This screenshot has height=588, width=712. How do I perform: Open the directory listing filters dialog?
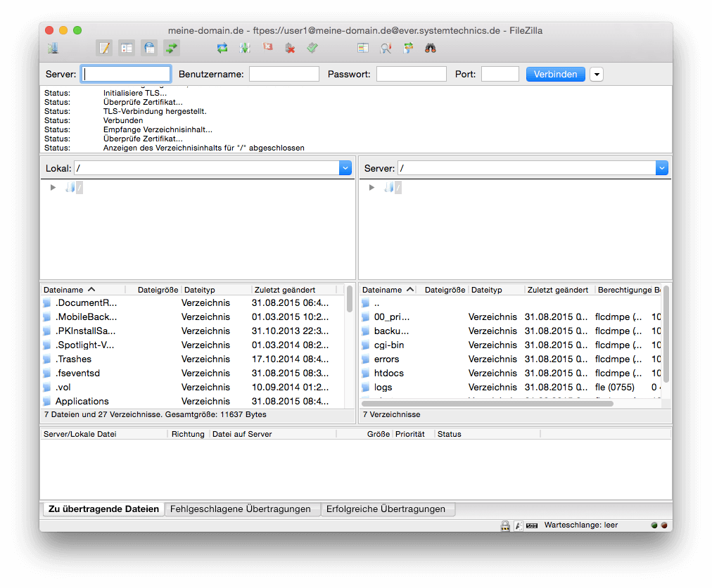click(363, 48)
